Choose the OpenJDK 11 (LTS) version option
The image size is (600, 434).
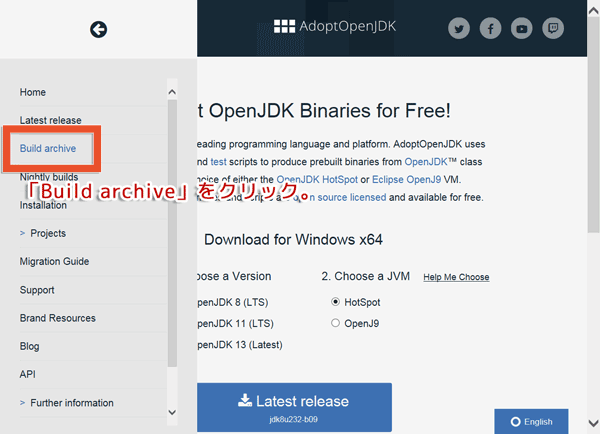pos(235,323)
